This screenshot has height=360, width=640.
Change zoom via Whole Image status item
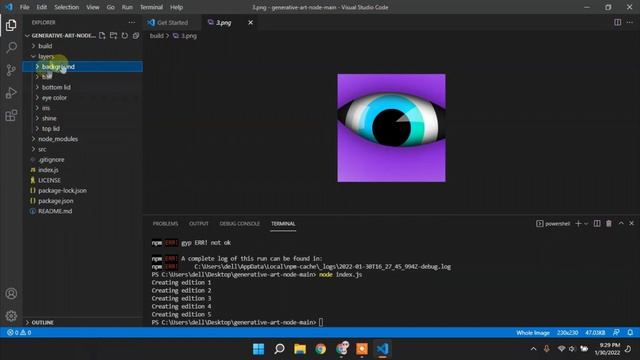533,333
